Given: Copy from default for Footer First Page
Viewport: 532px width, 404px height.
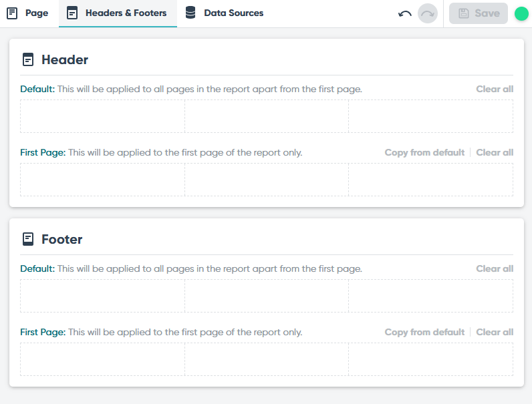Looking at the screenshot, I should click(x=424, y=332).
